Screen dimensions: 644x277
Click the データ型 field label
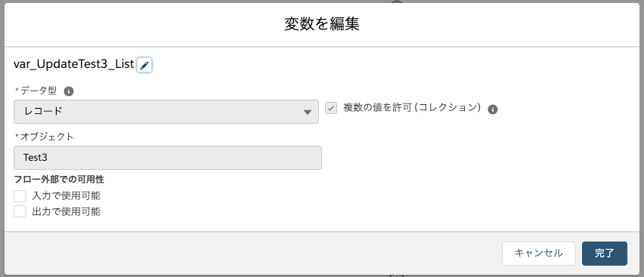tap(39, 91)
